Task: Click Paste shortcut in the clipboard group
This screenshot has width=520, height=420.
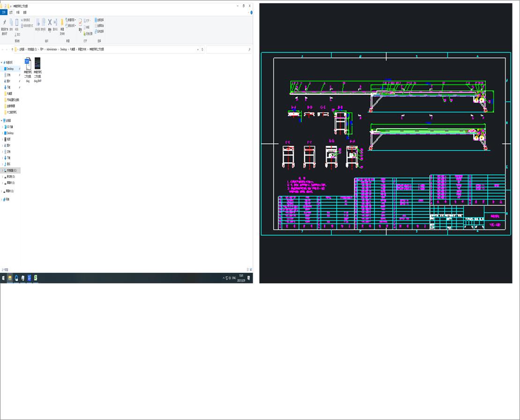Action: coord(27,26)
